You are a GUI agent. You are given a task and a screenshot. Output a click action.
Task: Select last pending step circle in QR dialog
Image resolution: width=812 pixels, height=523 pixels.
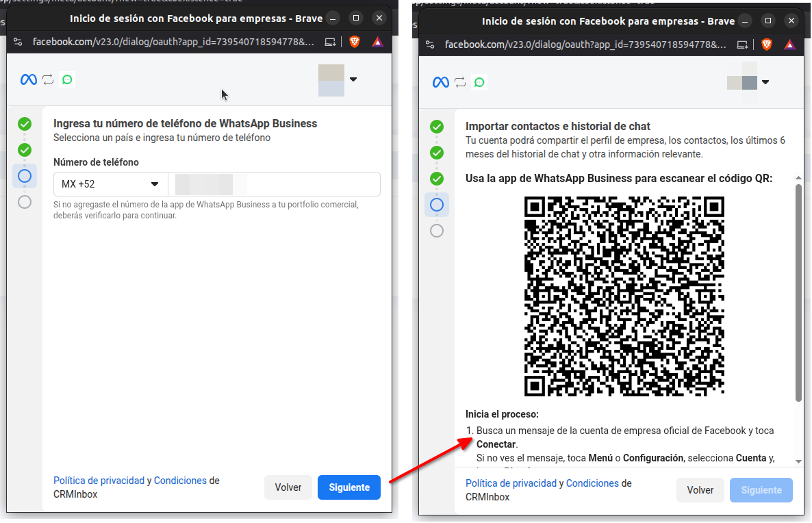click(437, 231)
